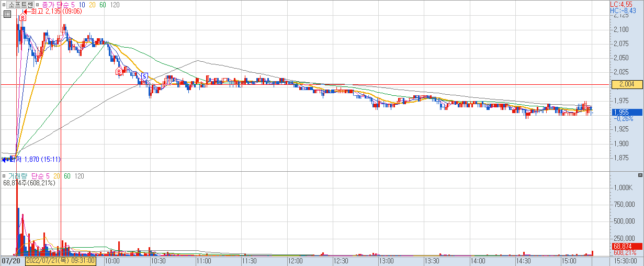The image size is (644, 266).
Task: Click the 14:30 time axis label
Action: tap(523, 260)
